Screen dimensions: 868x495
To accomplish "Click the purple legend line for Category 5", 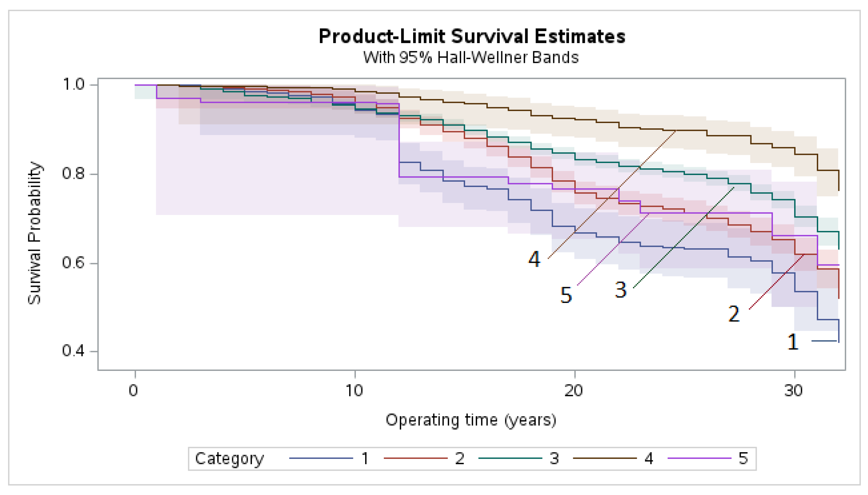I will (x=699, y=458).
